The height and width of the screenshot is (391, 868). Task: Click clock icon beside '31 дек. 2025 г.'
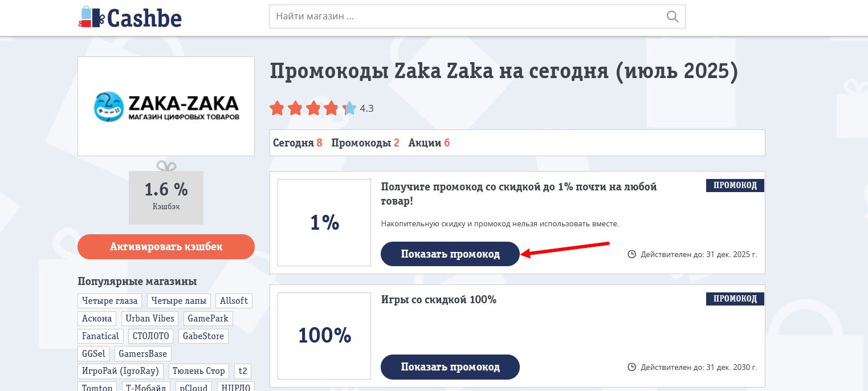point(631,254)
